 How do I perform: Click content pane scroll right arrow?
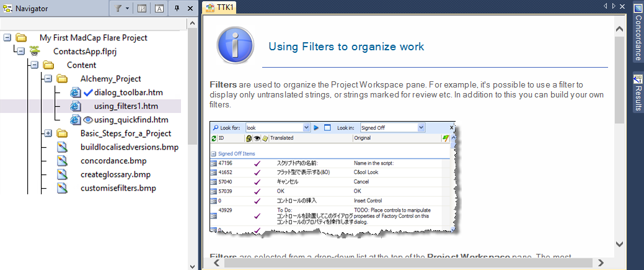pyautogui.click(x=601, y=263)
